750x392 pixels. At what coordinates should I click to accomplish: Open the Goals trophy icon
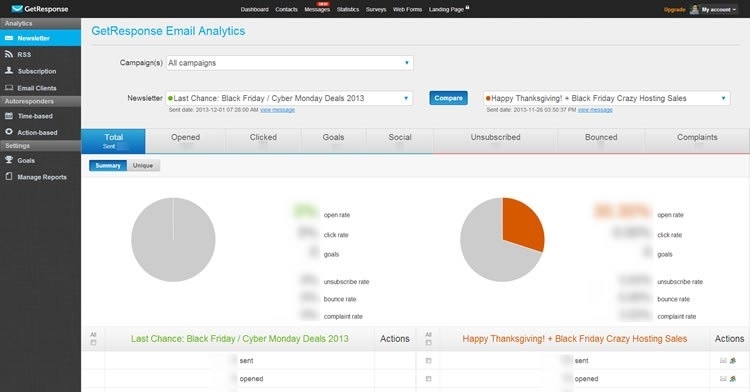(9, 160)
